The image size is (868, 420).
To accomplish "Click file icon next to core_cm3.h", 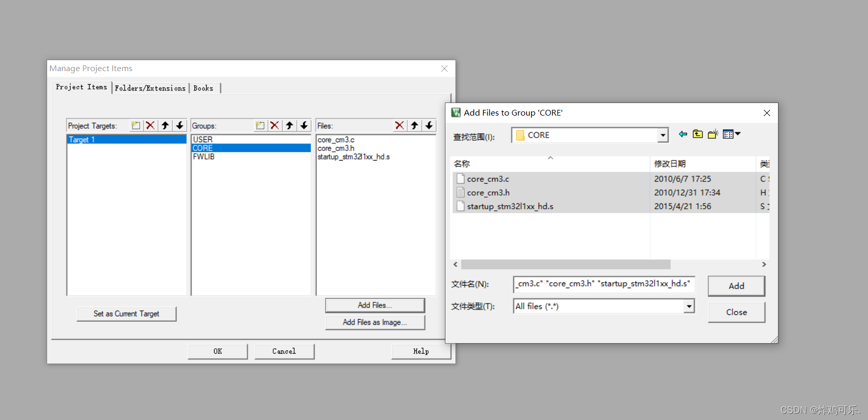I will [460, 192].
